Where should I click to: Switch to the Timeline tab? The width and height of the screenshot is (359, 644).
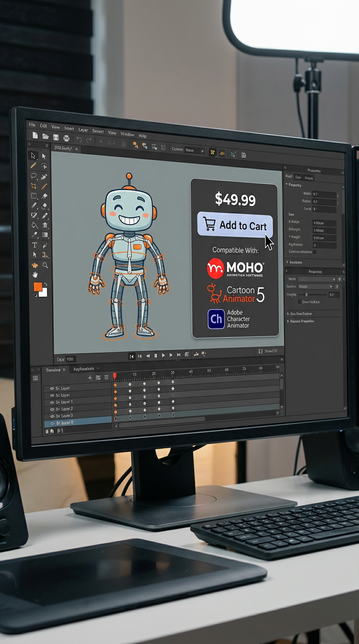[54, 370]
